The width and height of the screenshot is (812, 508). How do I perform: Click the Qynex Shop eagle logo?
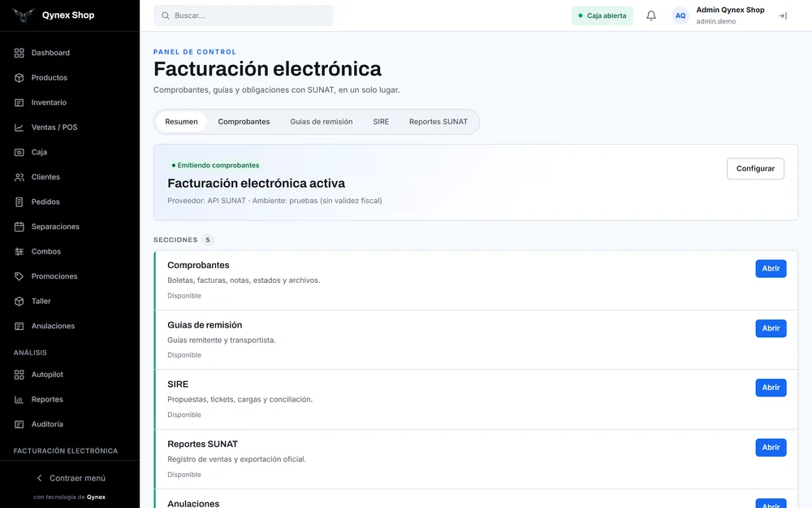tap(23, 15)
